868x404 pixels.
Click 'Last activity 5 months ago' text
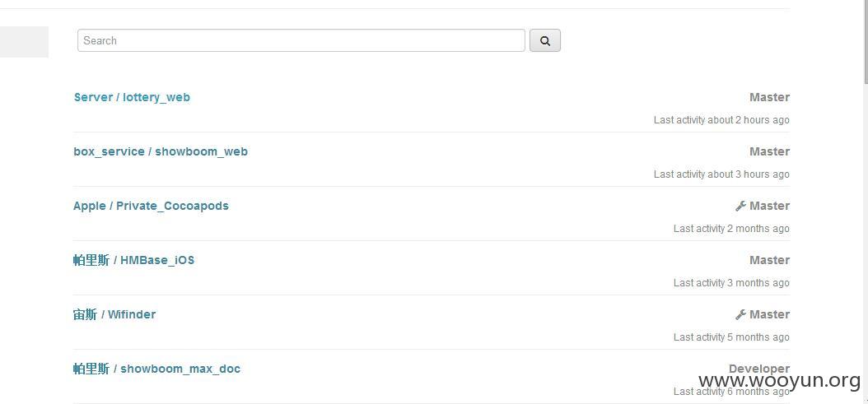(x=731, y=337)
